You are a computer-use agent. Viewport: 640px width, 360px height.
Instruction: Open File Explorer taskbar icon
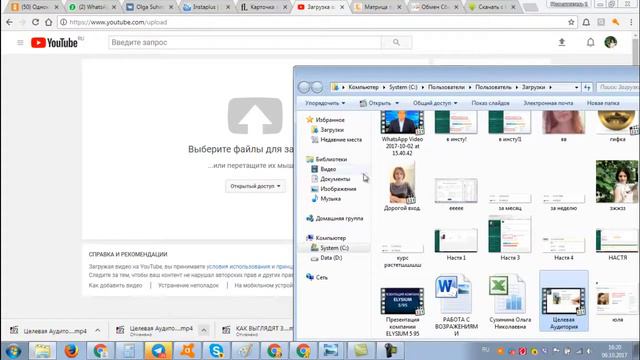[x=42, y=351]
